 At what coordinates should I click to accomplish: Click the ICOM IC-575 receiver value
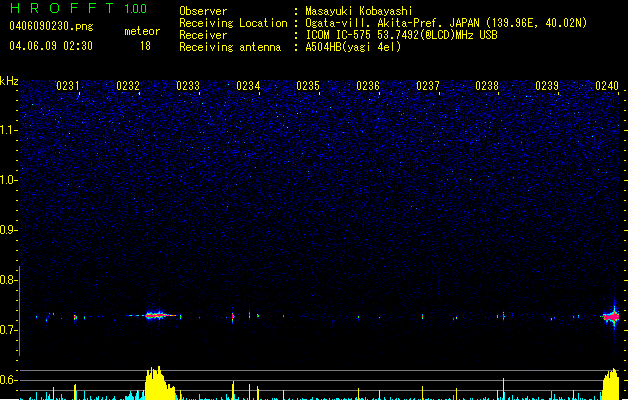click(402, 35)
